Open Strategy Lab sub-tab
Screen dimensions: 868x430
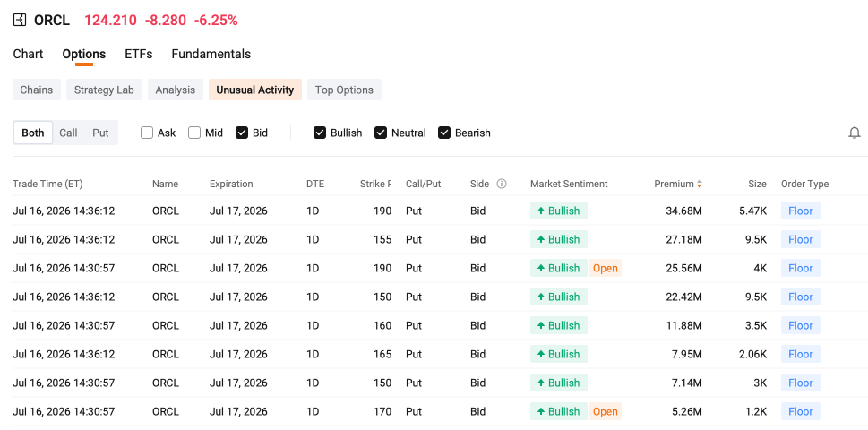pyautogui.click(x=104, y=90)
